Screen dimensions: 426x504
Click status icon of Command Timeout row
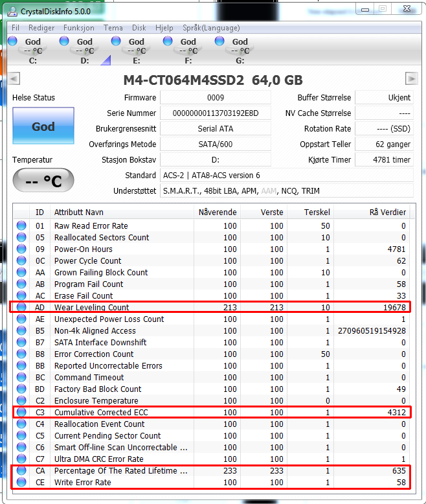(x=21, y=378)
